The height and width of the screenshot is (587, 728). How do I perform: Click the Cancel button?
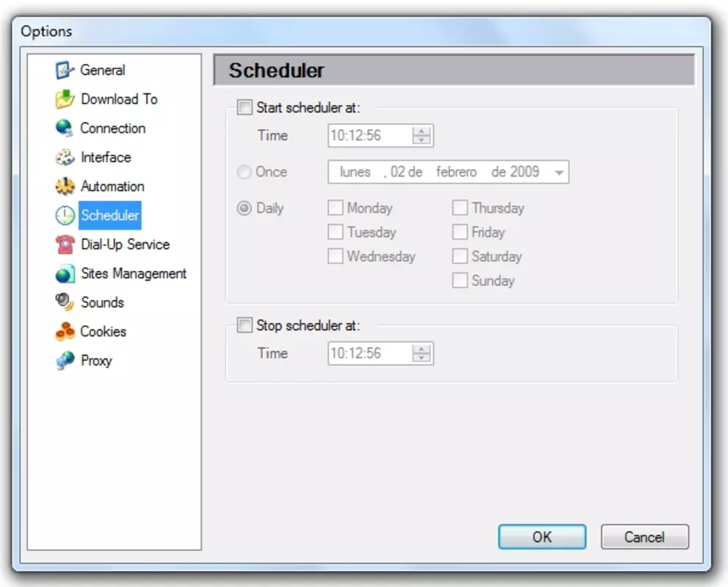point(644,537)
